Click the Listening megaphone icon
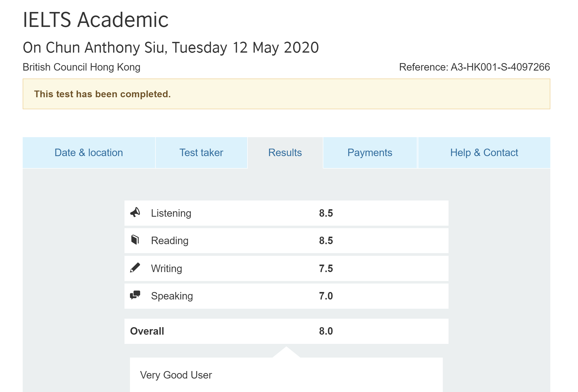 (135, 212)
